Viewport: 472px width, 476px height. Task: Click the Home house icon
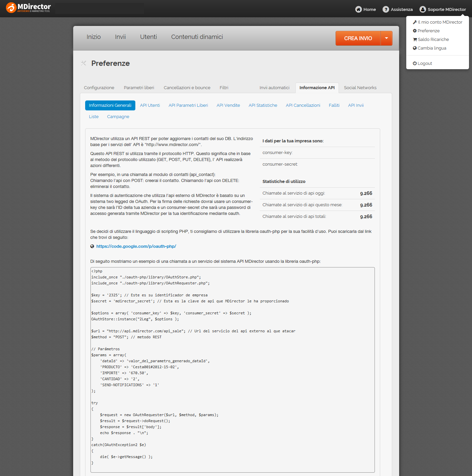(358, 9)
